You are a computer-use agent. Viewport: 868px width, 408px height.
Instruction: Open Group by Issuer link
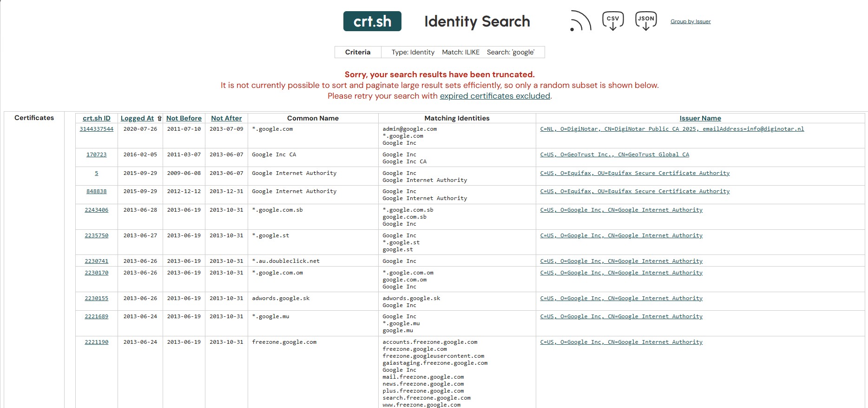pyautogui.click(x=690, y=21)
